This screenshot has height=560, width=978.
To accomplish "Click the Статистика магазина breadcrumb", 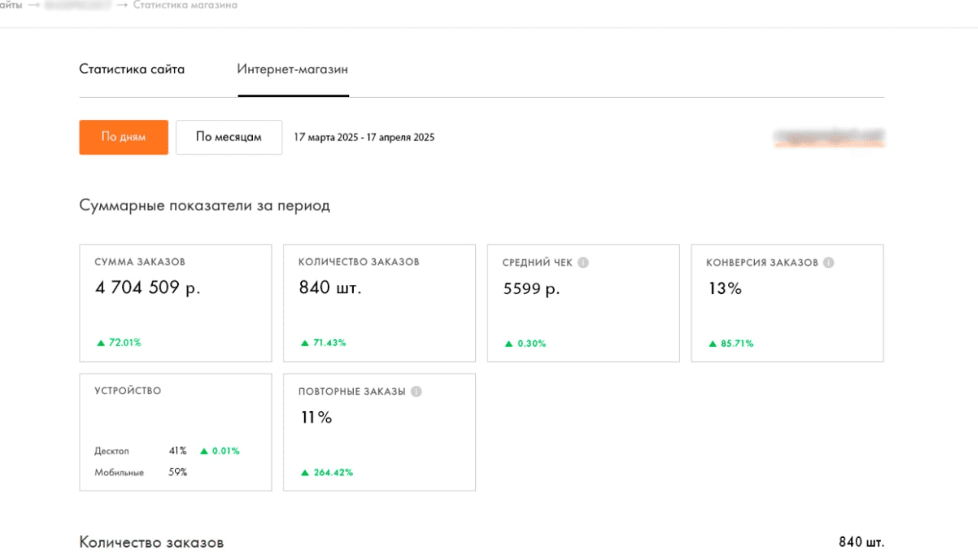I will tap(185, 5).
